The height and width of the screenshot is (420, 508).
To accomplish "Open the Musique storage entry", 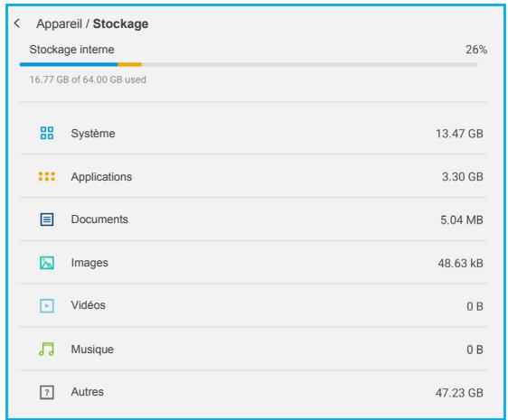I will (x=253, y=349).
